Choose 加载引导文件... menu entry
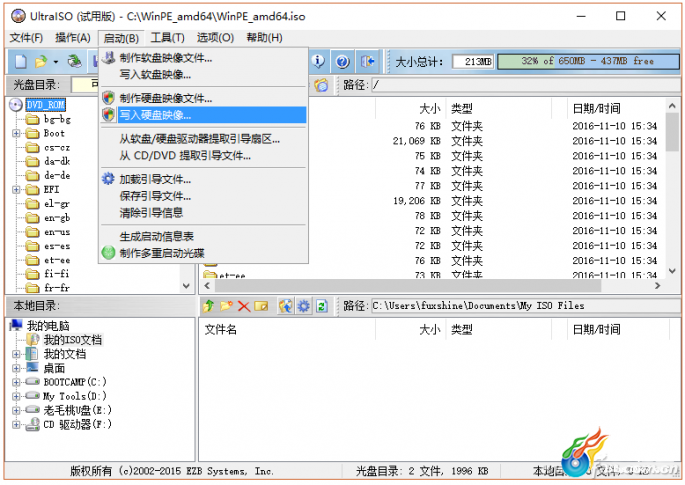Viewport: 685px width, 485px height. pyautogui.click(x=204, y=180)
